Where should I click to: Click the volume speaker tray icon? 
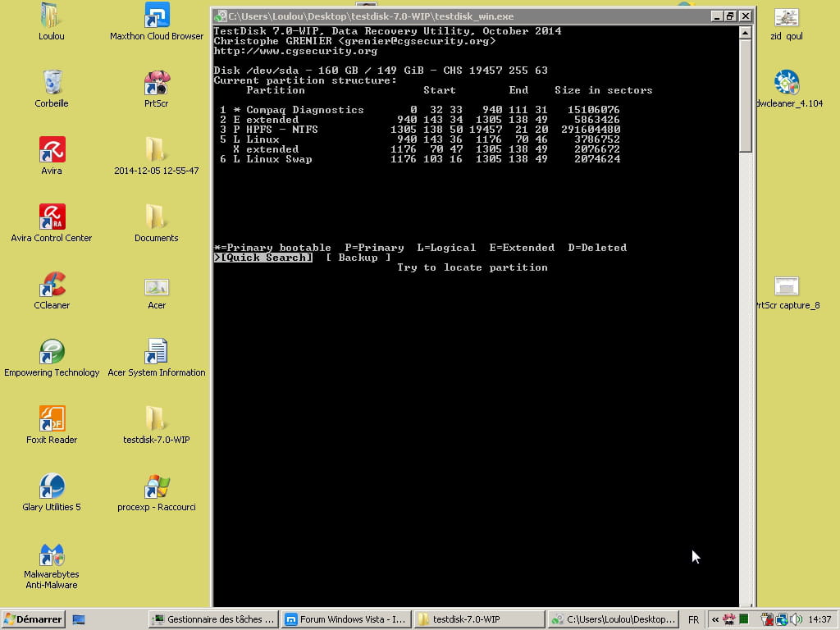[x=796, y=619]
